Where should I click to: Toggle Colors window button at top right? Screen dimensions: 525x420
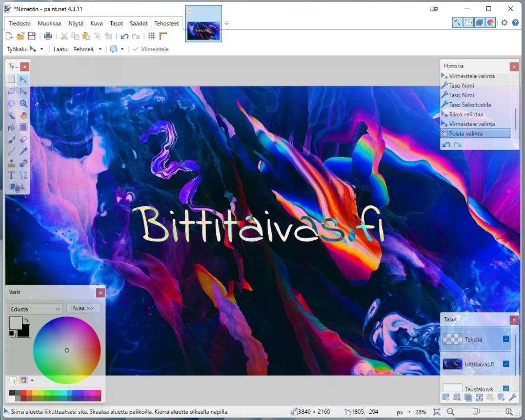pyautogui.click(x=490, y=23)
